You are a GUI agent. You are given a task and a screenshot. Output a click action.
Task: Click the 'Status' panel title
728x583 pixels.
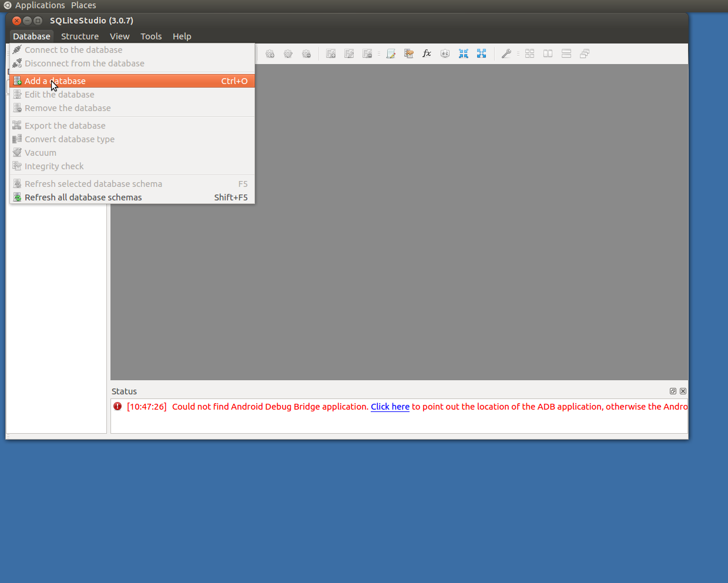click(124, 391)
